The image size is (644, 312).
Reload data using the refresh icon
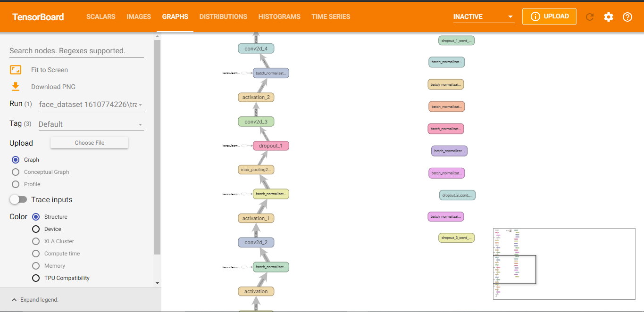[589, 17]
